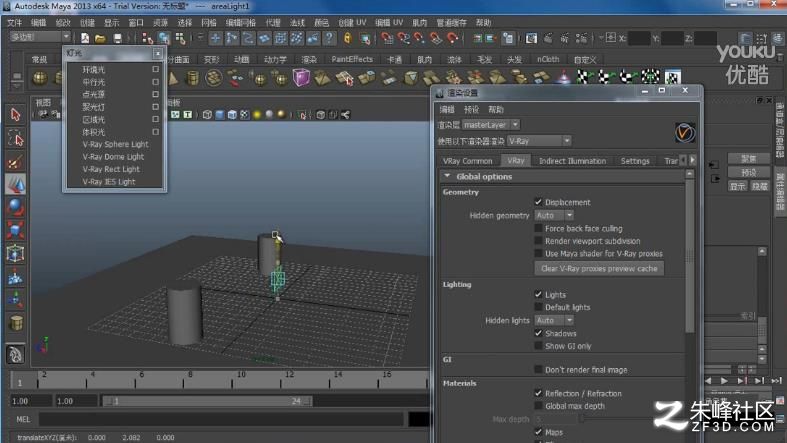Screen dimensions: 787x443
Task: Click the blue question mark selection mask icon
Action: point(329,38)
